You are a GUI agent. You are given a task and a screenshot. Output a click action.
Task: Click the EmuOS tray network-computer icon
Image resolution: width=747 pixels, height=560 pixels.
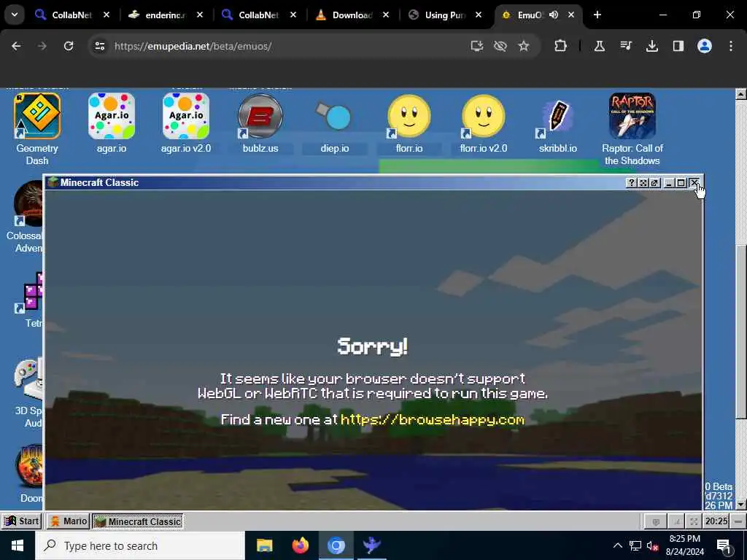[656, 522]
